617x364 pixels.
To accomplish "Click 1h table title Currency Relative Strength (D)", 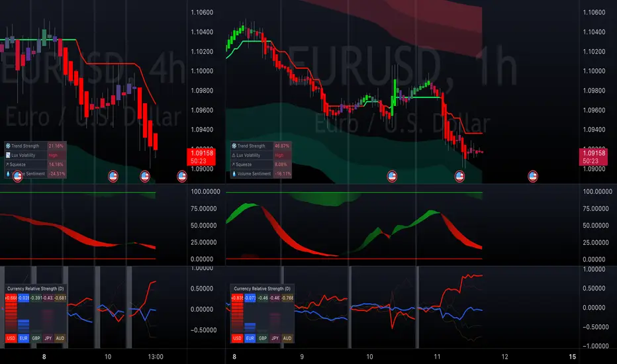I will [262, 289].
